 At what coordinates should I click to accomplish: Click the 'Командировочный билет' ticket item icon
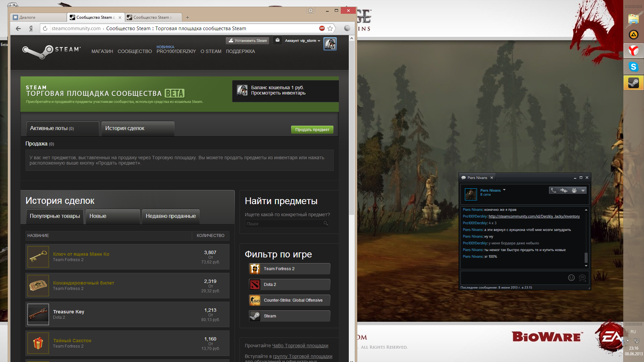click(38, 286)
